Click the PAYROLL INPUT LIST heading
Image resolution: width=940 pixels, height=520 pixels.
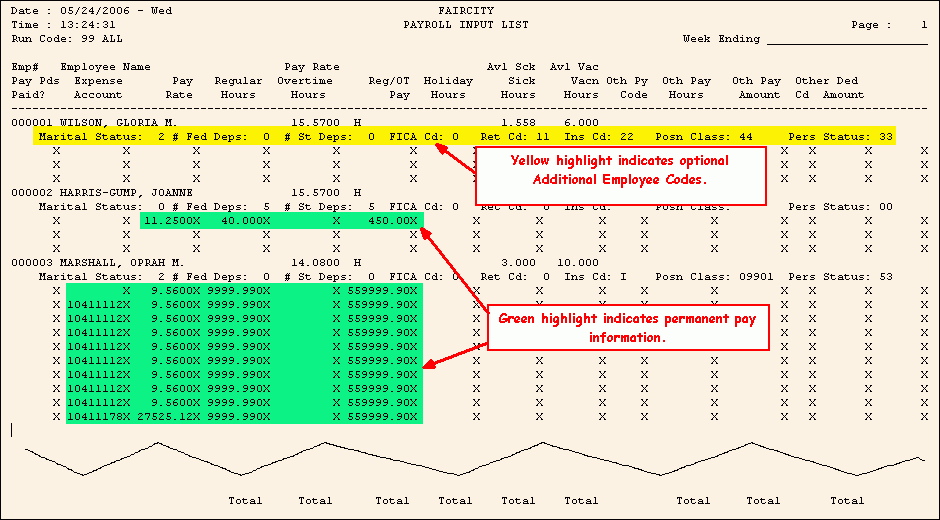tap(465, 25)
